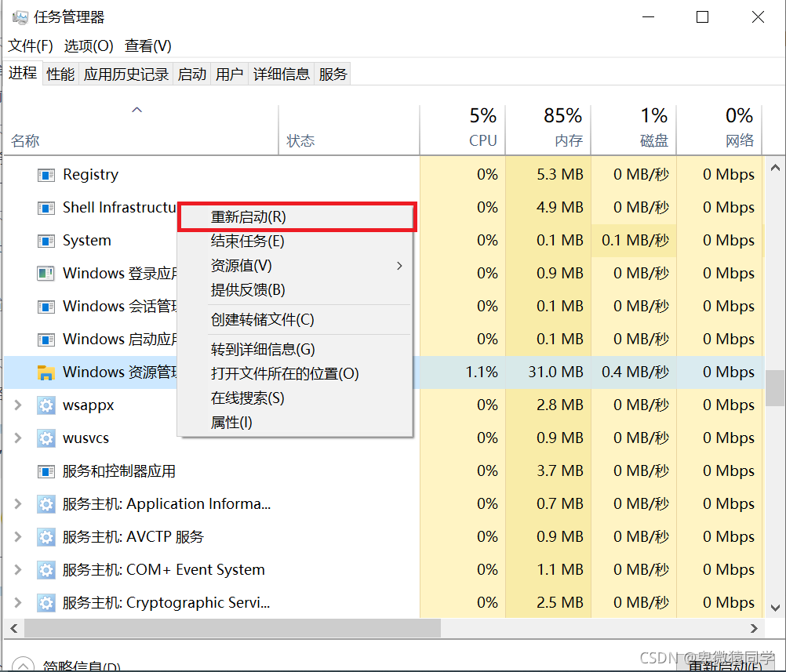786x672 pixels.
Task: Choose 转到详细信息(G) menu entry
Action: point(296,349)
